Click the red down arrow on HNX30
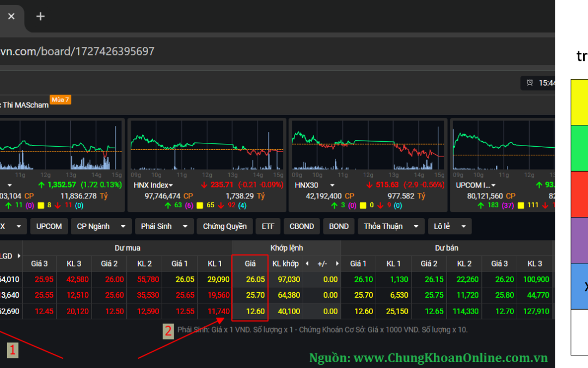Screen dimensions: 588x368 370,185
